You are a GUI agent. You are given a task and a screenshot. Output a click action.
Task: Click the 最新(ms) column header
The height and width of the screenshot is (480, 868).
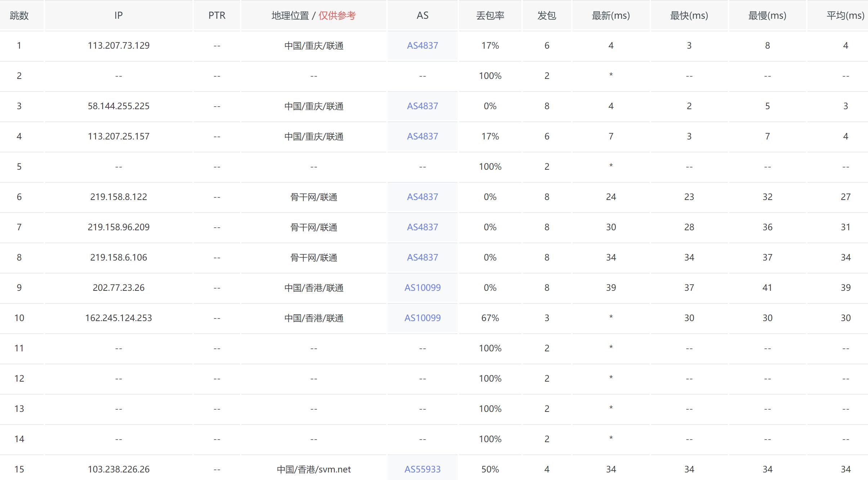click(611, 15)
